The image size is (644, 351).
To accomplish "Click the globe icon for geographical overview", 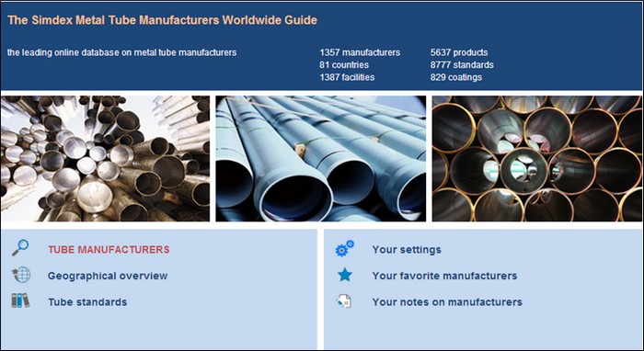I will pos(21,275).
